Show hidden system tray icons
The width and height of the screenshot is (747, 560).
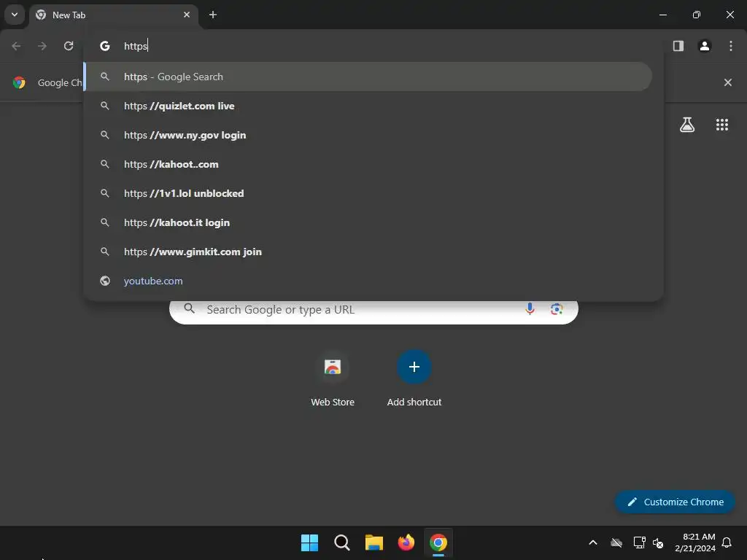pos(592,542)
